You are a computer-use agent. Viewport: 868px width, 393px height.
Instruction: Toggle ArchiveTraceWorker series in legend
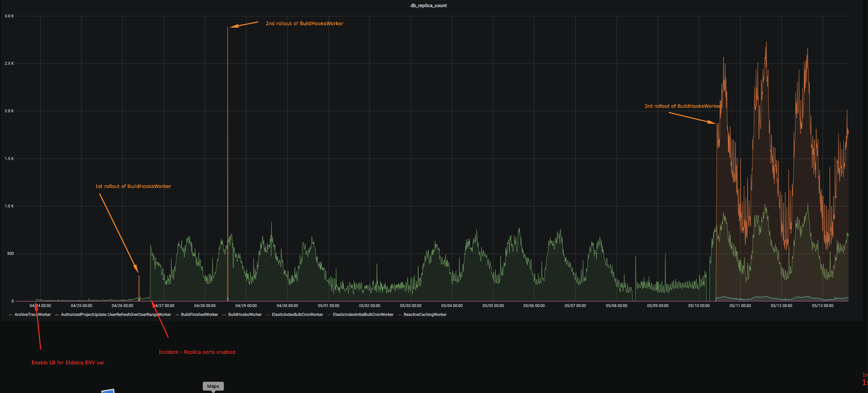click(32, 314)
